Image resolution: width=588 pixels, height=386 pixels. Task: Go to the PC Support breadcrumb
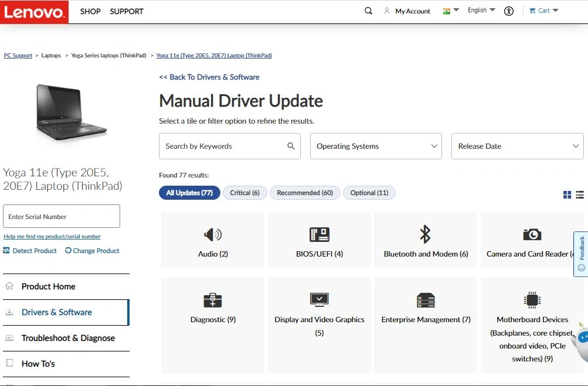point(18,56)
